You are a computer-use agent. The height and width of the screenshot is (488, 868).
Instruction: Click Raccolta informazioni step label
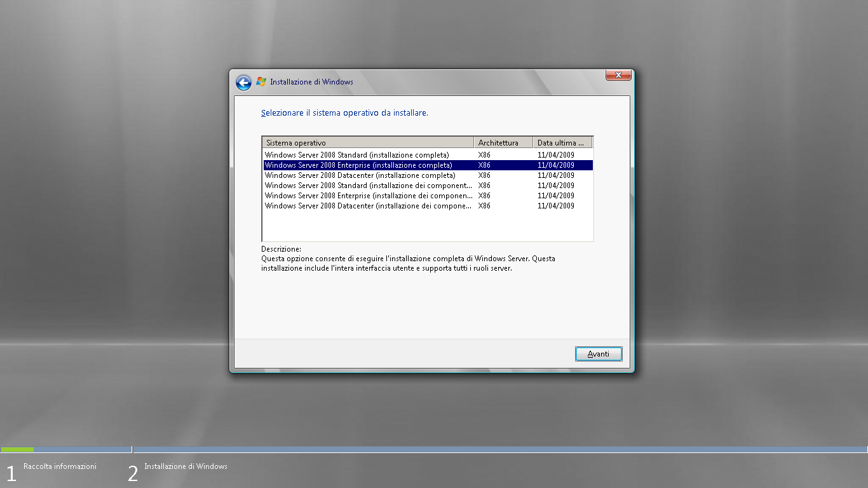click(60, 466)
